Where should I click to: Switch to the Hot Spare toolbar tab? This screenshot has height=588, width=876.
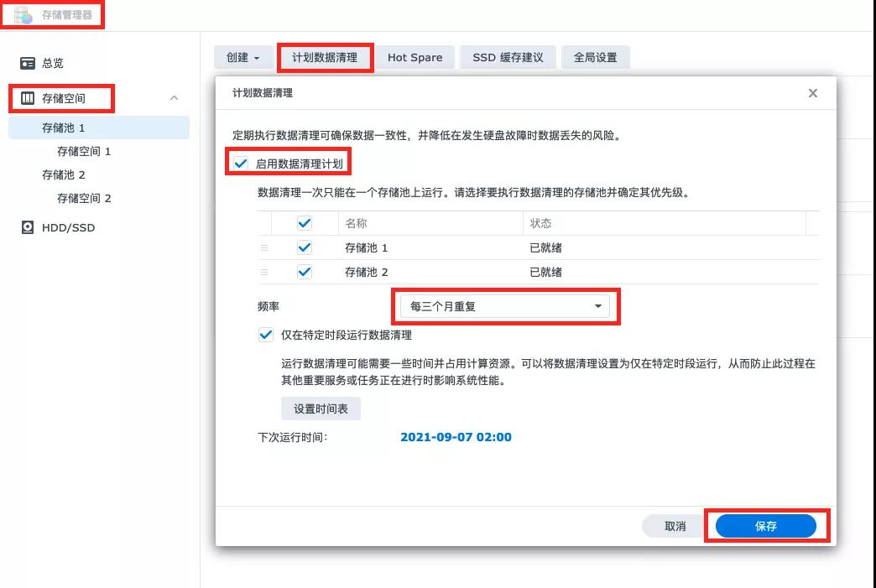tap(415, 57)
